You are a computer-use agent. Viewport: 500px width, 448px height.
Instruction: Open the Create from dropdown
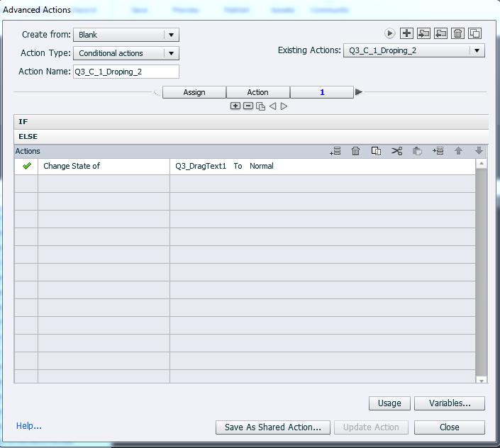pos(170,35)
